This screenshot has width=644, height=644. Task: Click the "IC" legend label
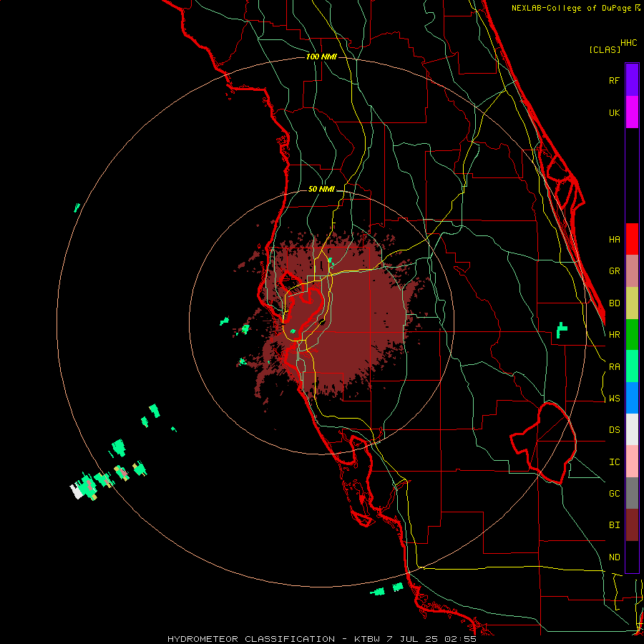tap(614, 462)
